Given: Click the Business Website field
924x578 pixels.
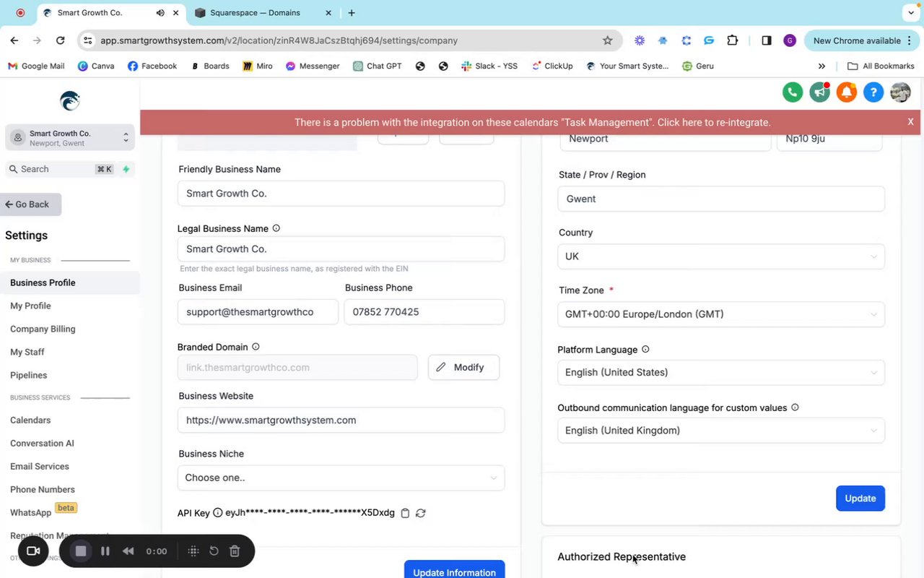Looking at the screenshot, I should tap(341, 420).
